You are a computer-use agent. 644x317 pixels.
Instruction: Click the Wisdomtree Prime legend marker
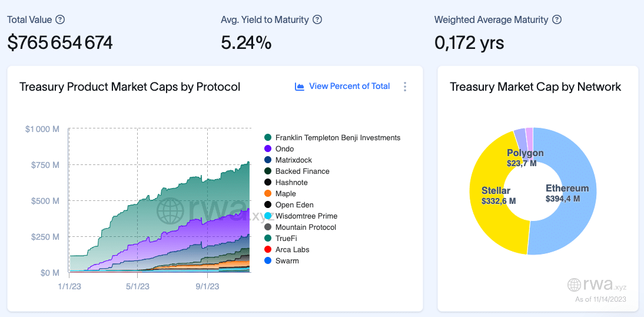pyautogui.click(x=268, y=216)
